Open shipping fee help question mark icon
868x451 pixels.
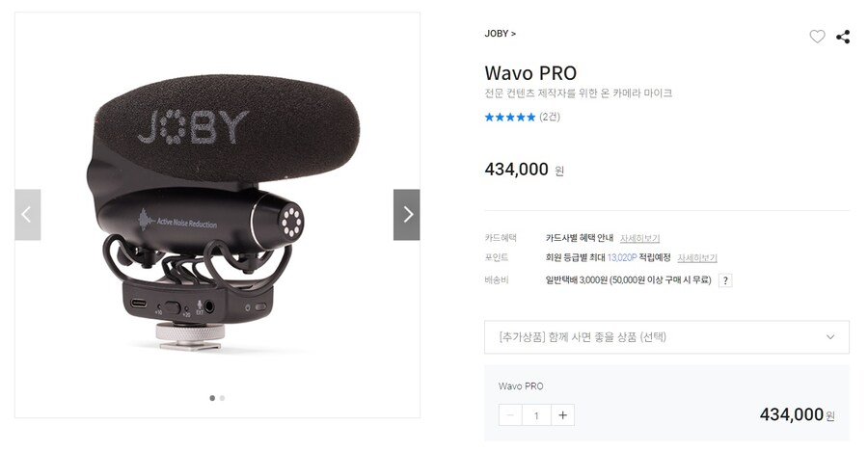pyautogui.click(x=725, y=280)
